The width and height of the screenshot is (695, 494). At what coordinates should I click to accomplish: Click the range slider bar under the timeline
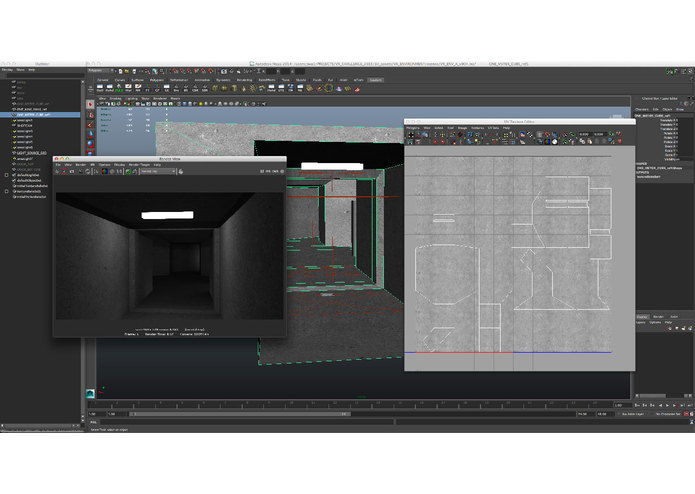click(239, 414)
